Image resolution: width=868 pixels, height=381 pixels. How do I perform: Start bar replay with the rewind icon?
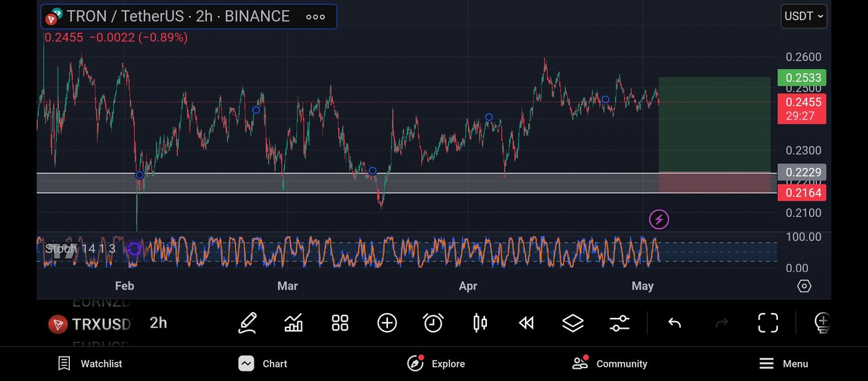tap(526, 323)
